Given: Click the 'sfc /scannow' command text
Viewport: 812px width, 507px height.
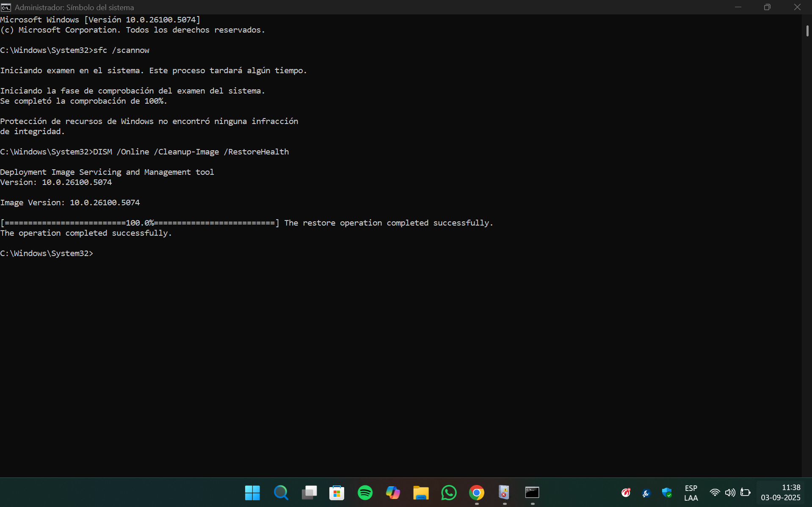Looking at the screenshot, I should pyautogui.click(x=121, y=50).
